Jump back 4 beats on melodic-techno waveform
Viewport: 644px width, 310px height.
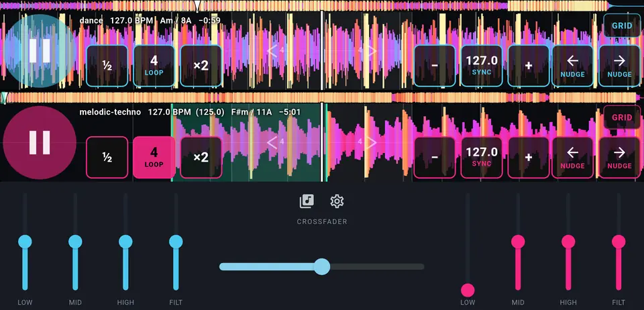click(x=276, y=142)
